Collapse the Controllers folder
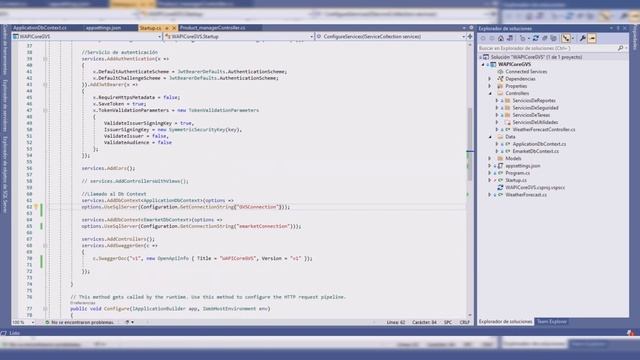The image size is (640, 360). pyautogui.click(x=490, y=93)
